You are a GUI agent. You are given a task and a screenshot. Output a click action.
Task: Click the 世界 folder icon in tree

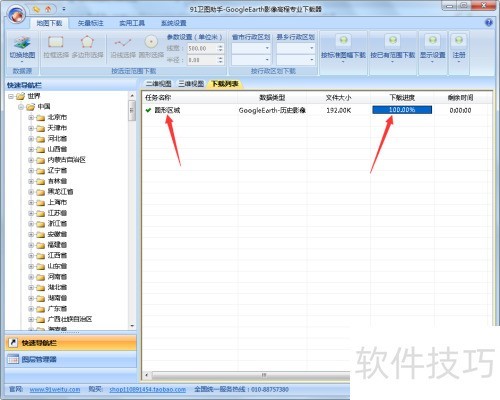[21, 96]
